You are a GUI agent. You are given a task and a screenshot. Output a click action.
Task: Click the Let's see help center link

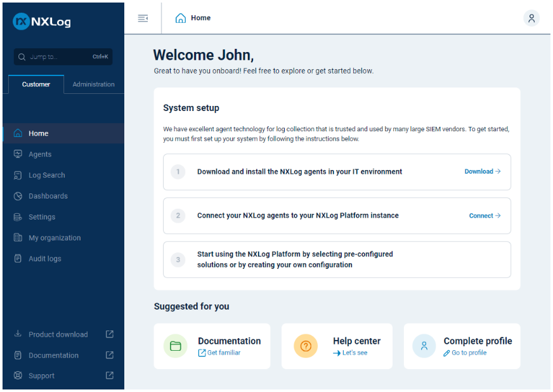point(350,353)
